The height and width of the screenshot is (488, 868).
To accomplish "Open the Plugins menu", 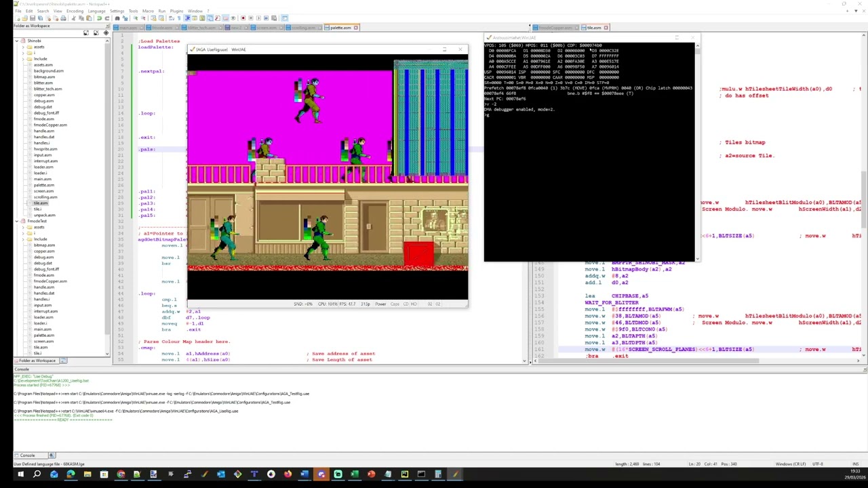I will point(176,11).
